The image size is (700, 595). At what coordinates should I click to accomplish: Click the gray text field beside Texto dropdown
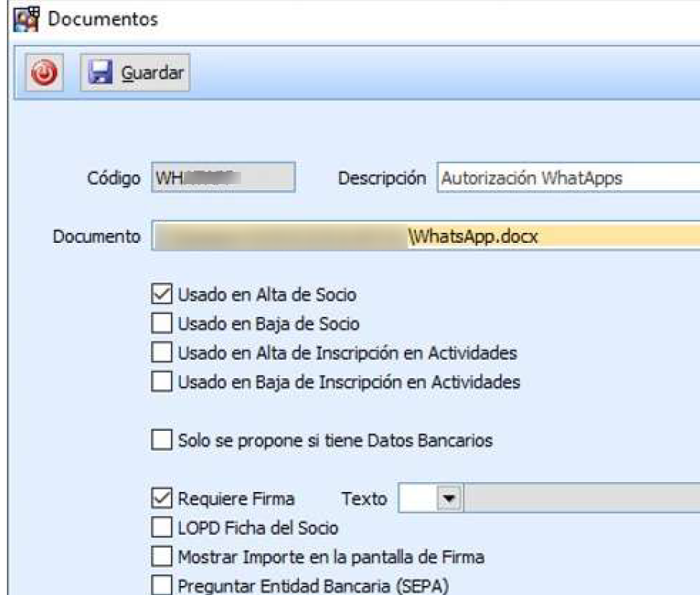582,499
